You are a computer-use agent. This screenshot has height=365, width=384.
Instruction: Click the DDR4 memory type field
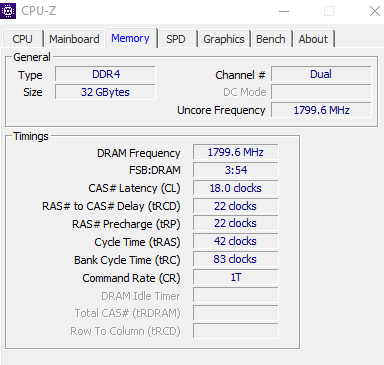pyautogui.click(x=105, y=74)
